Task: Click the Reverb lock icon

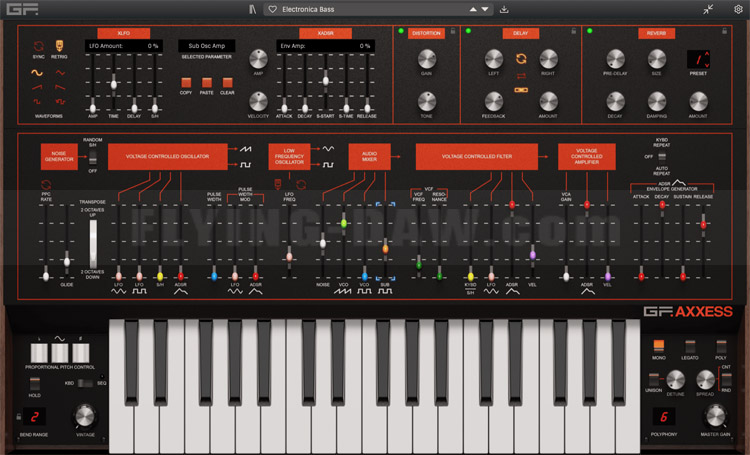Action: pyautogui.click(x=724, y=31)
